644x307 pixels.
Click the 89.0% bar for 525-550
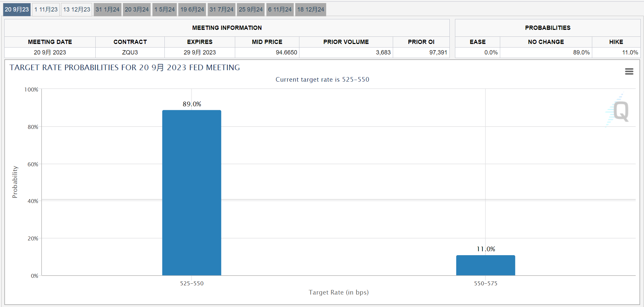pyautogui.click(x=192, y=193)
